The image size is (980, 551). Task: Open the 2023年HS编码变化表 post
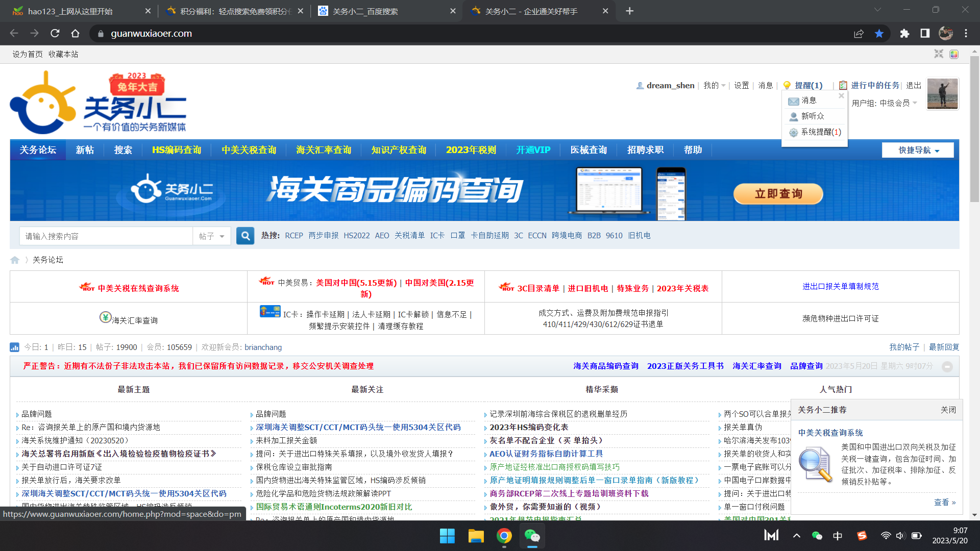point(529,427)
